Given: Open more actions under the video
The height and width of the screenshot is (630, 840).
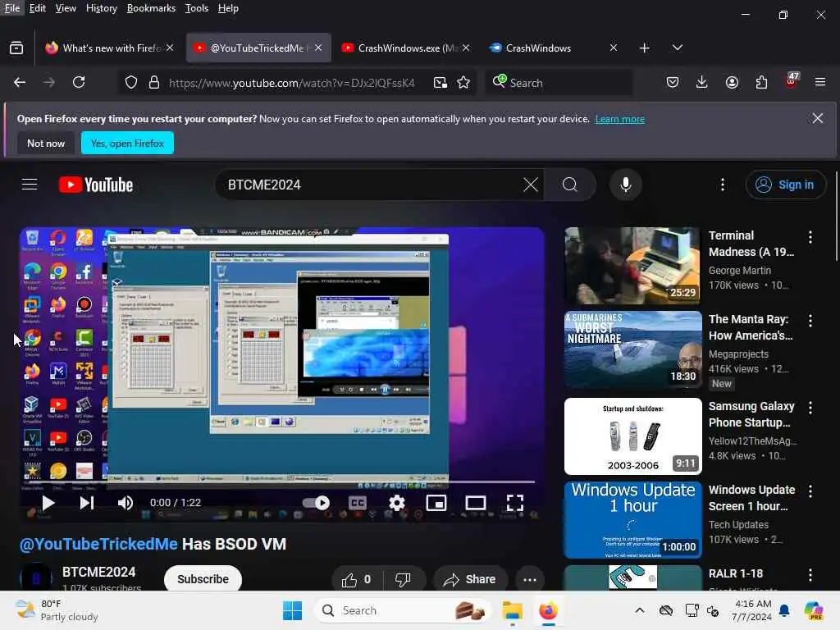Looking at the screenshot, I should click(x=530, y=579).
